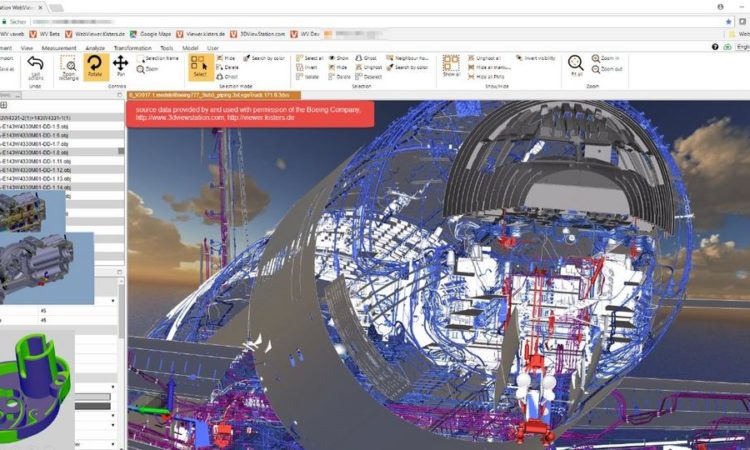Click the Fit all zoom button
Screen dimensions: 750x450
click(576, 66)
